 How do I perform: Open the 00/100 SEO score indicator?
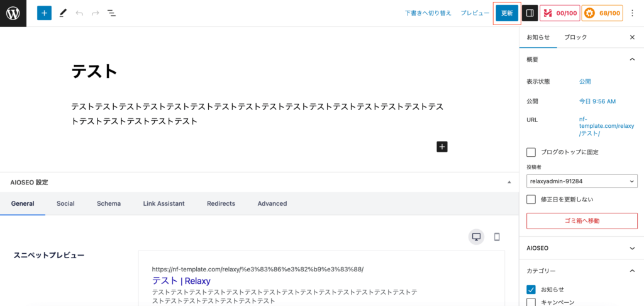tap(560, 13)
